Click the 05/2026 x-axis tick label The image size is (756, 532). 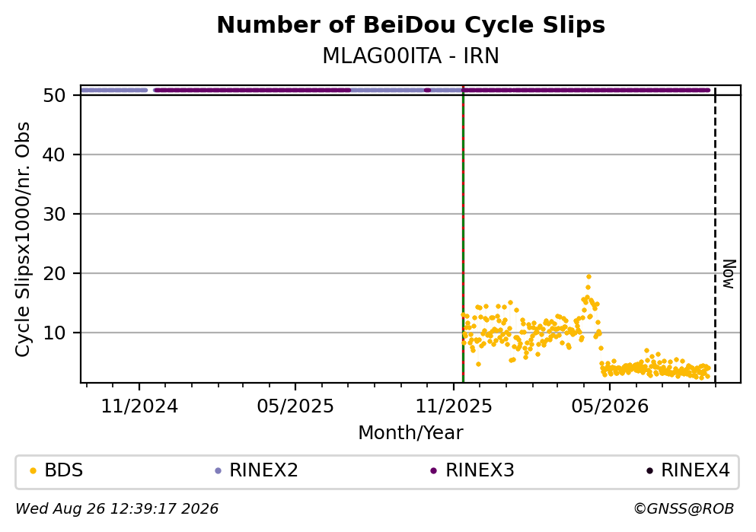pyautogui.click(x=610, y=406)
